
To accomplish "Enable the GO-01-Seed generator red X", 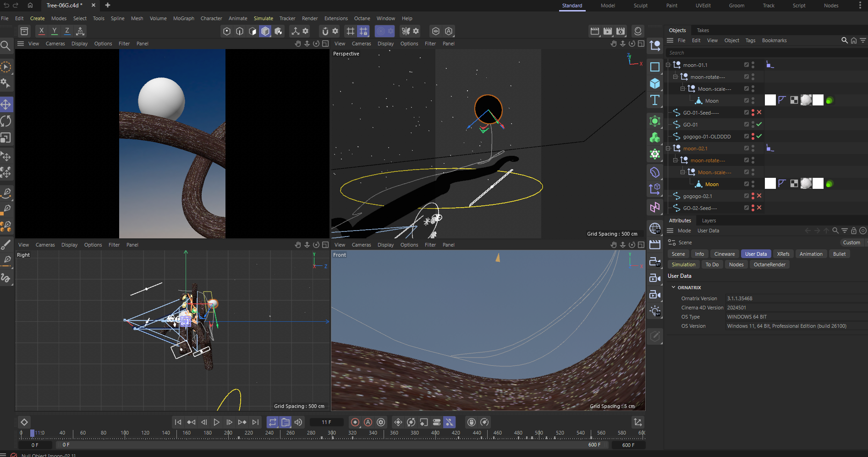I will pyautogui.click(x=759, y=112).
